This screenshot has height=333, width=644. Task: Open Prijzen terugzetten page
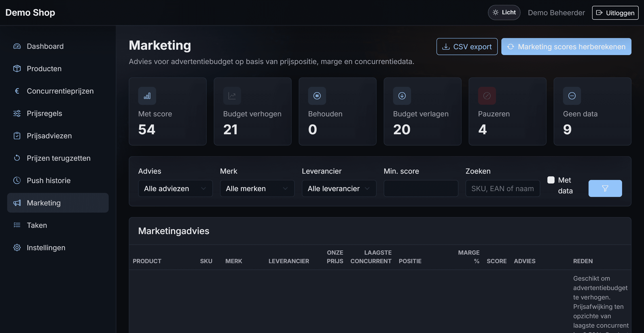[x=58, y=158]
